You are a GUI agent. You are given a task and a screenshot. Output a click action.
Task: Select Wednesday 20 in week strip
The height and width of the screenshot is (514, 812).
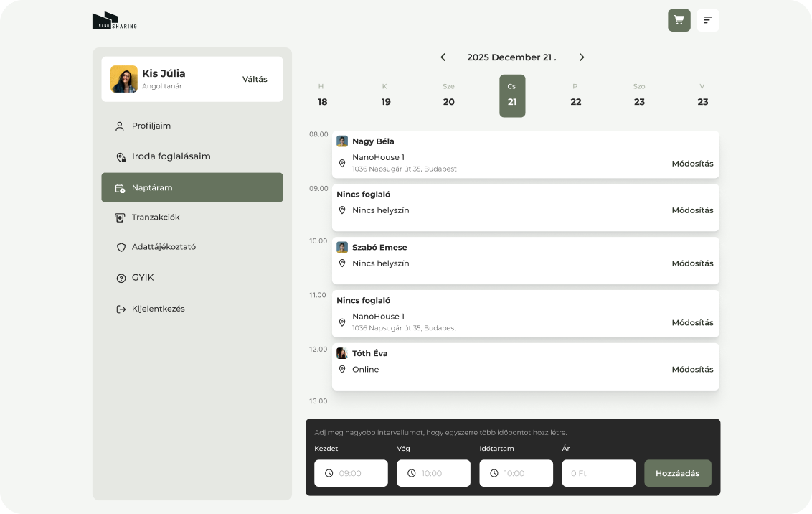[449, 96]
